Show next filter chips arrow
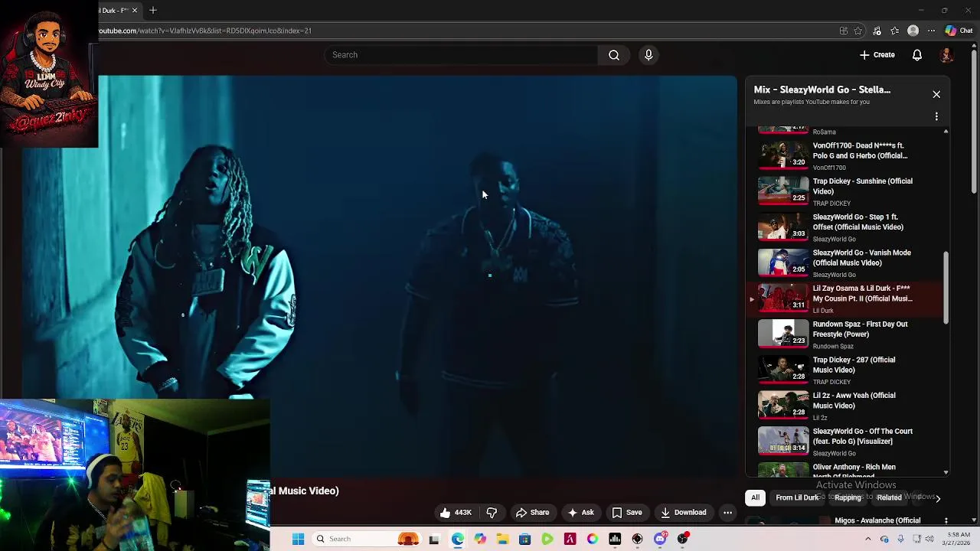980x551 pixels. (938, 497)
